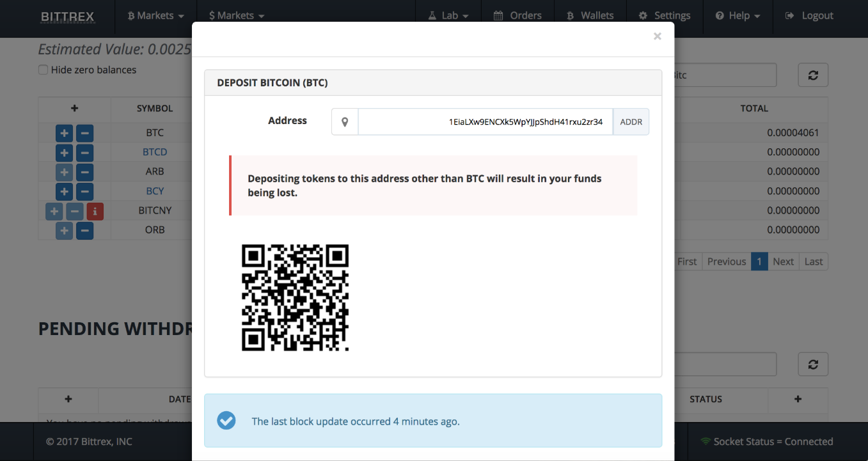Click the refresh icon beside pending withdrawals search
Viewport: 868px width, 461px height.
point(813,364)
